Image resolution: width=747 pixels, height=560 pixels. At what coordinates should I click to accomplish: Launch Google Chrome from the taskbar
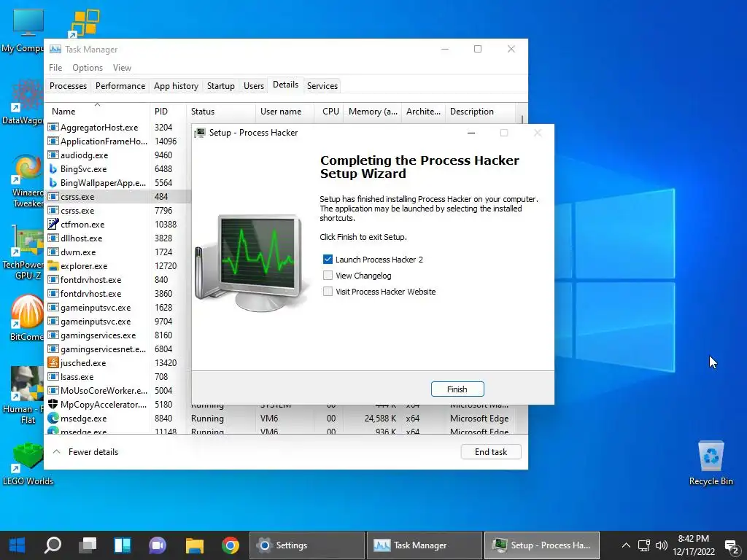[x=230, y=545]
